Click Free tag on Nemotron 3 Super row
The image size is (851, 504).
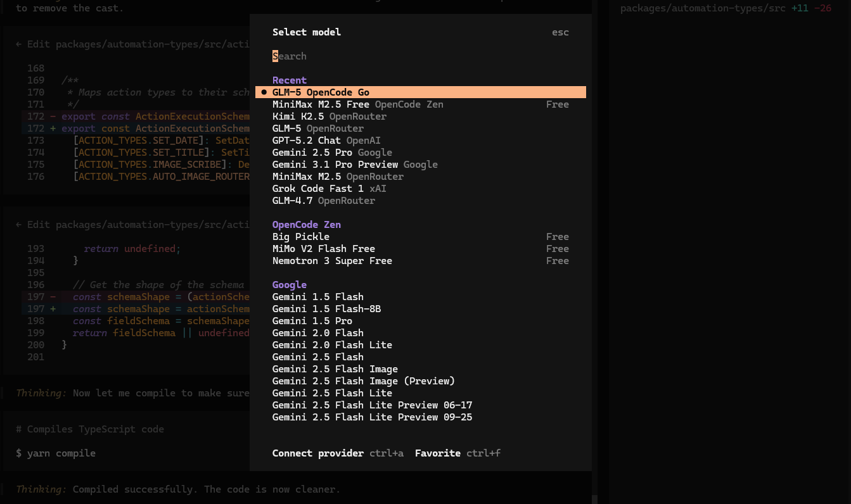(x=558, y=261)
